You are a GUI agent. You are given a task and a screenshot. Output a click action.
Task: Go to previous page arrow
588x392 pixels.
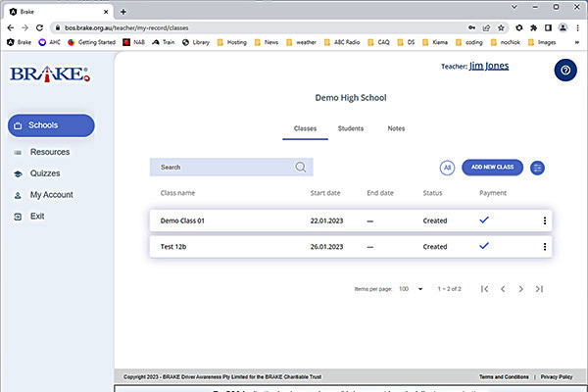click(503, 289)
